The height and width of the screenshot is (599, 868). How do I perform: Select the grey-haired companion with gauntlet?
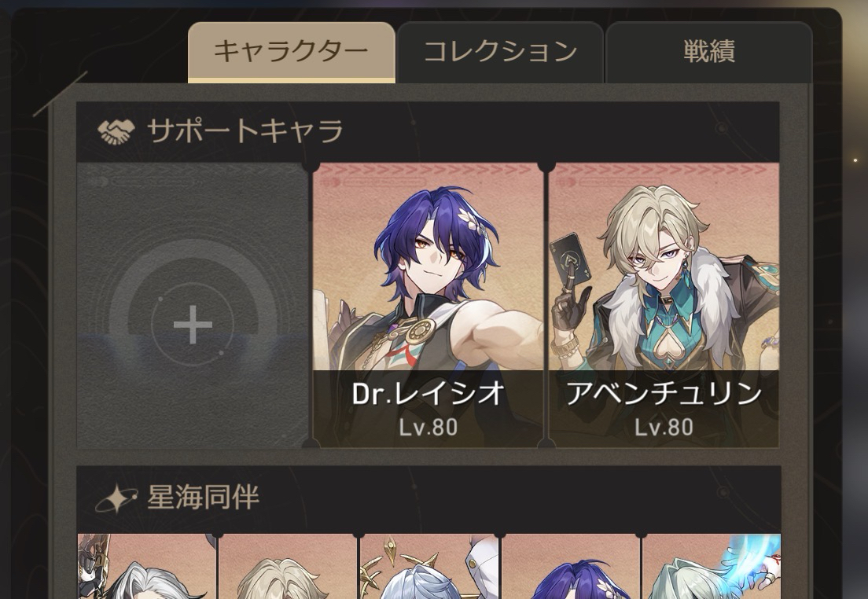[147, 566]
